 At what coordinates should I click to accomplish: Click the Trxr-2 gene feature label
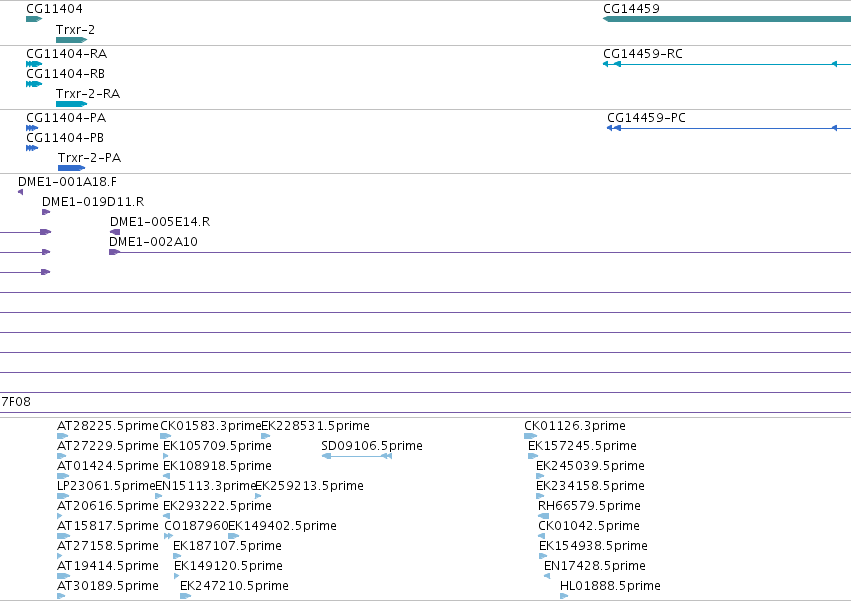[75, 29]
